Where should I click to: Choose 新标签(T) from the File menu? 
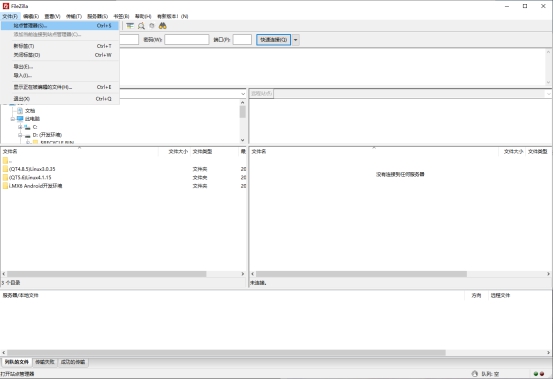click(60, 46)
